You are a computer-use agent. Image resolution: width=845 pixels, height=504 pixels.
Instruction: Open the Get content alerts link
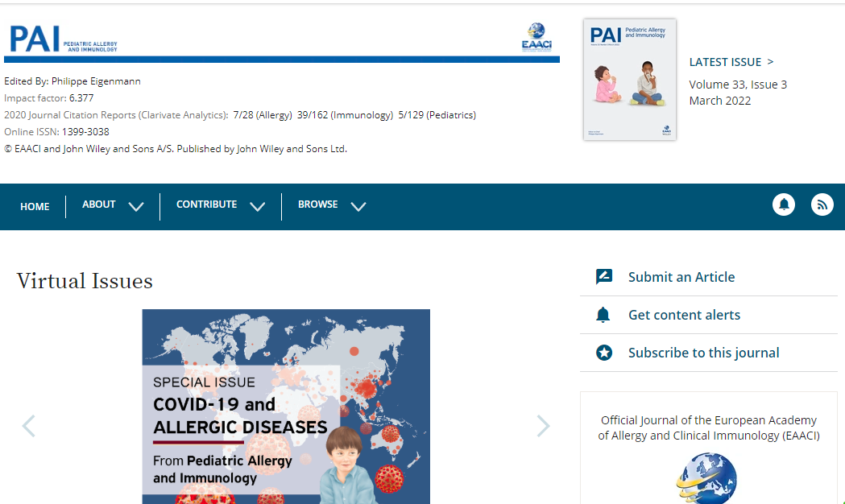coord(684,315)
